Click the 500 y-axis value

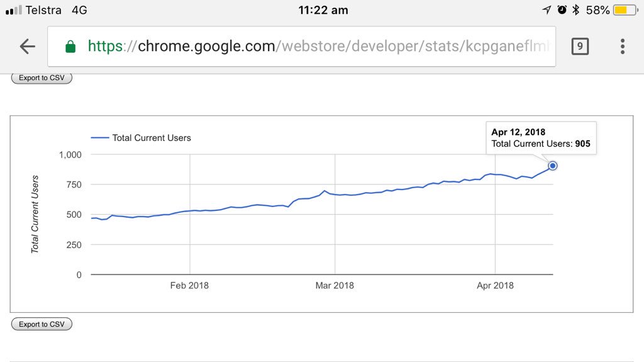(74, 215)
